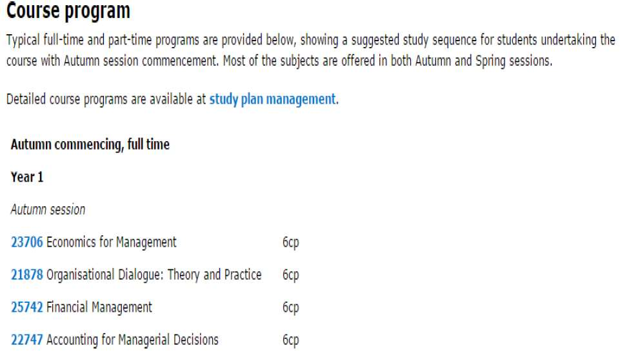Click the line starting 'course with Autumn session'
Screen dimensions: 627x364
(x=279, y=61)
